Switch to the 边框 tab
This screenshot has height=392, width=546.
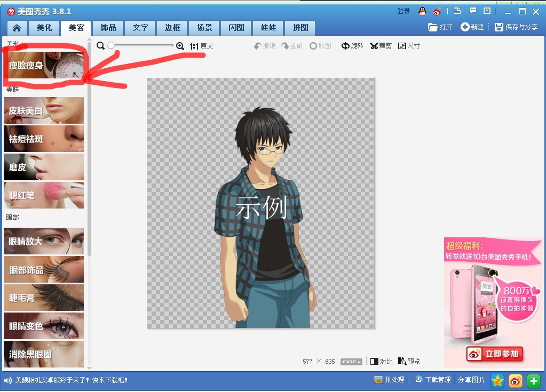point(172,28)
